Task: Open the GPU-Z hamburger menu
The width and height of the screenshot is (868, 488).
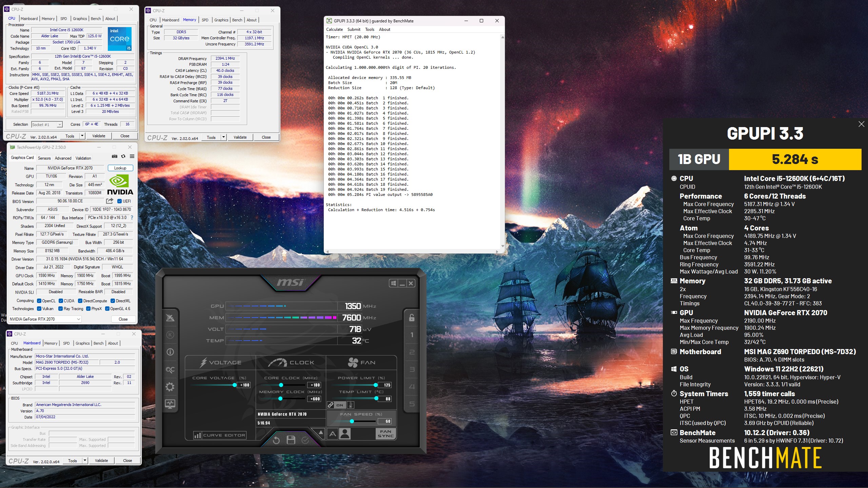Action: coord(132,156)
